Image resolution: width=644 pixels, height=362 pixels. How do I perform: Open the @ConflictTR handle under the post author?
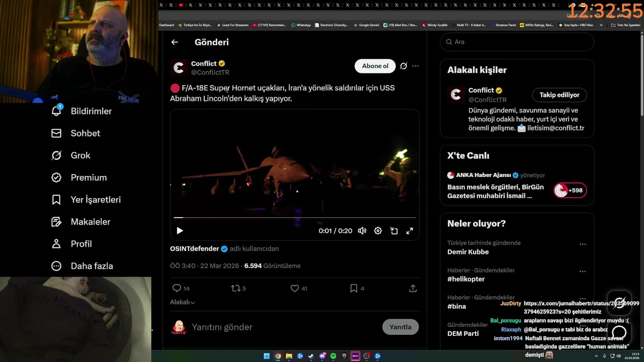click(x=210, y=72)
